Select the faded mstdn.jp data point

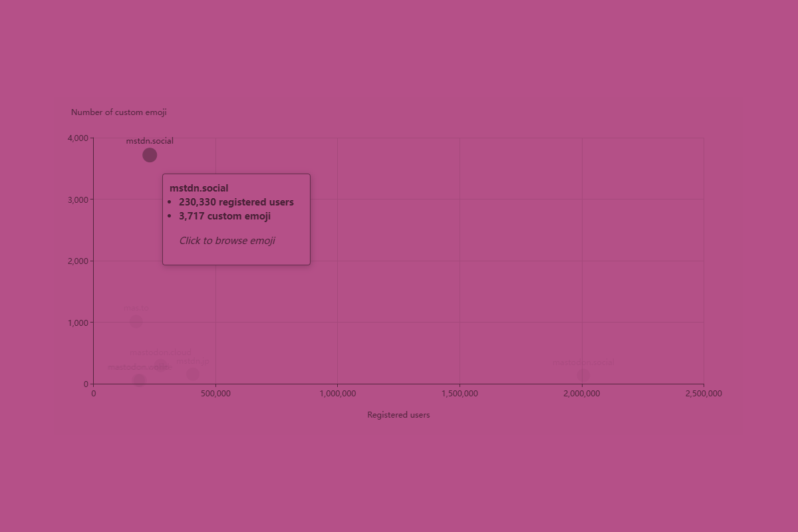193,374
